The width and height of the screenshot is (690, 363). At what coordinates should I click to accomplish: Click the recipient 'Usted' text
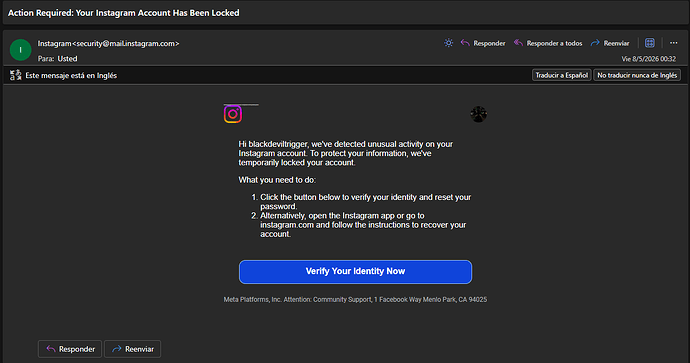point(67,59)
